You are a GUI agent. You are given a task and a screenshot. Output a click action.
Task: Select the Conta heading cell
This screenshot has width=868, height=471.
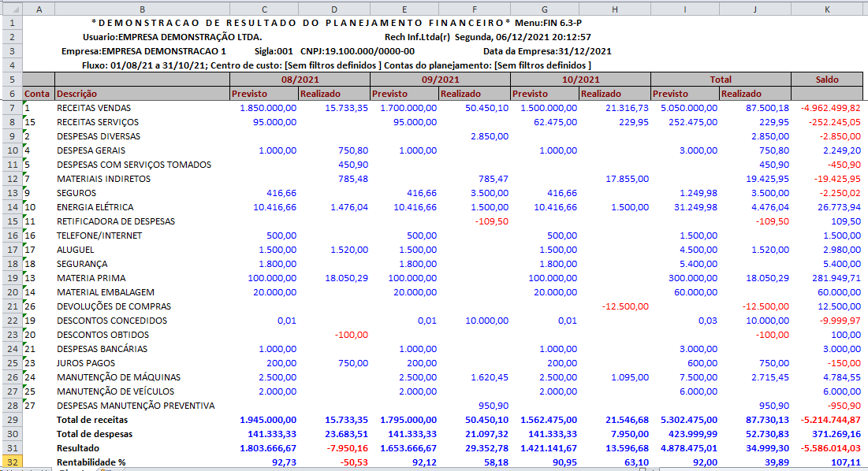(38, 94)
